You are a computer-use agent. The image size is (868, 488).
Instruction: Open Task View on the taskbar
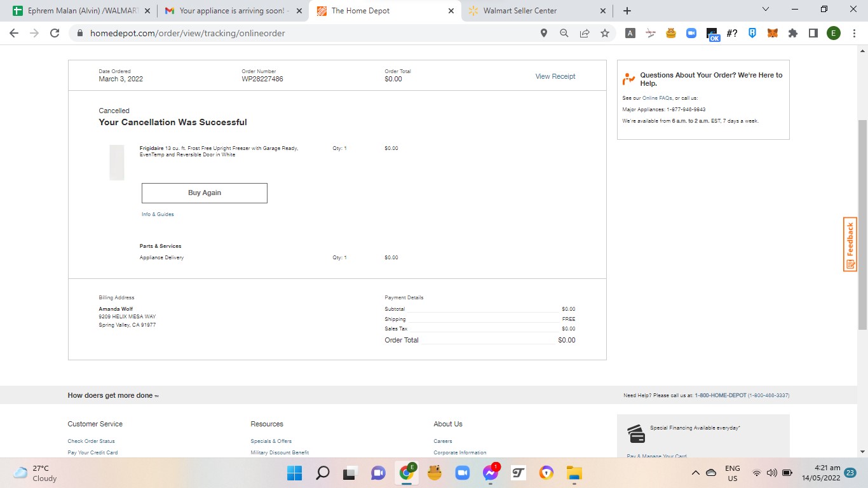(350, 473)
